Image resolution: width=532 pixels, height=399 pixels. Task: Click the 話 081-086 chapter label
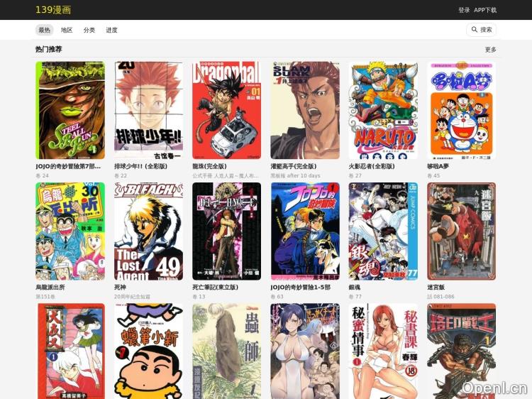[x=440, y=297]
